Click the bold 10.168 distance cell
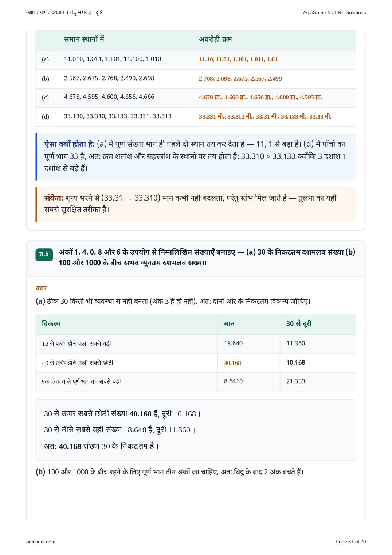 [x=295, y=362]
